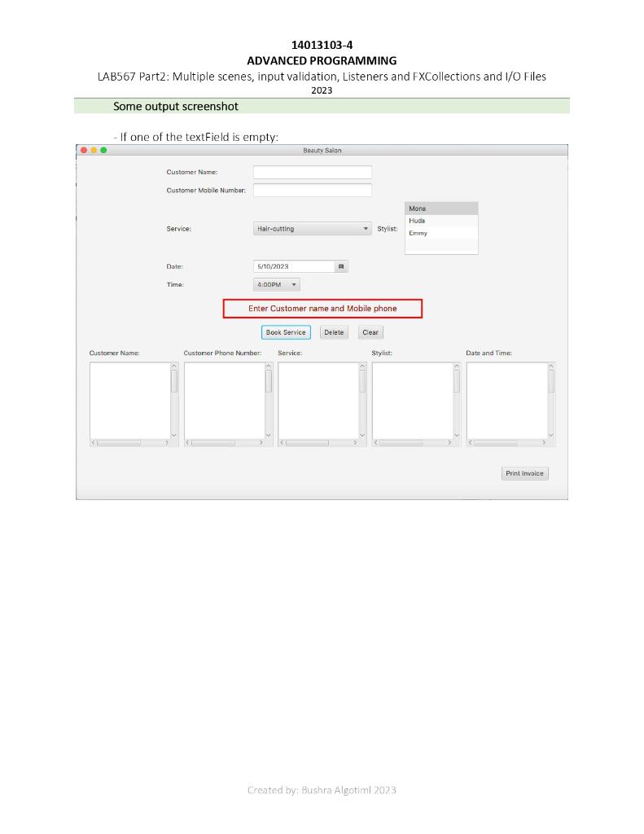Image resolution: width=644 pixels, height=834 pixels.
Task: Click inside the Date and Time list box
Action: (506, 401)
